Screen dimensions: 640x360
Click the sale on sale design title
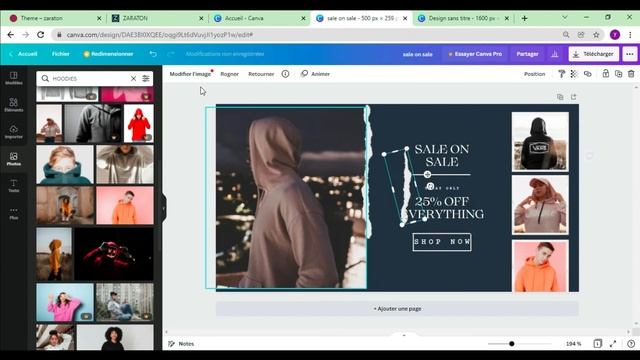coord(417,54)
